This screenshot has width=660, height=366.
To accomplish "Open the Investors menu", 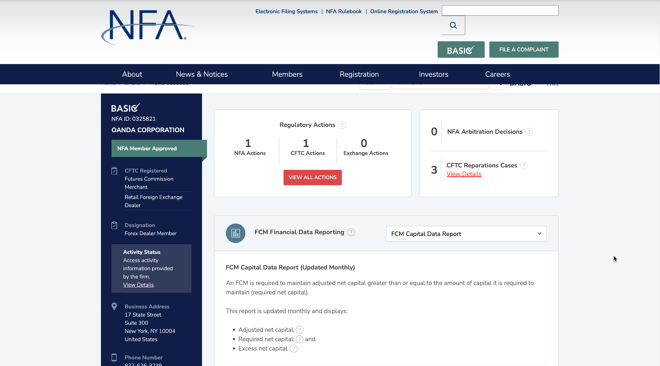I will 433,74.
